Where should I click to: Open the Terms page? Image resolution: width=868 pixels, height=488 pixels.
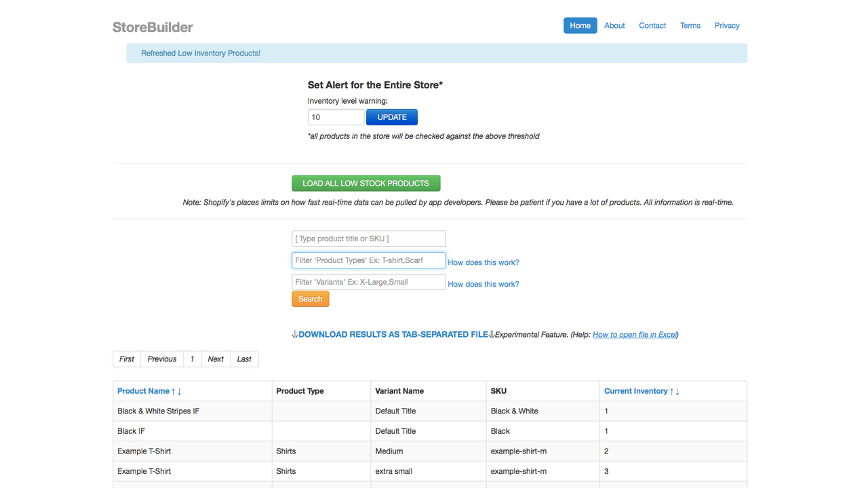tap(690, 26)
